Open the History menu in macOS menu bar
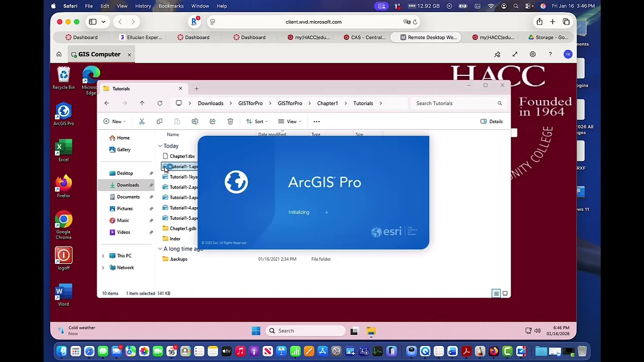 point(143,6)
